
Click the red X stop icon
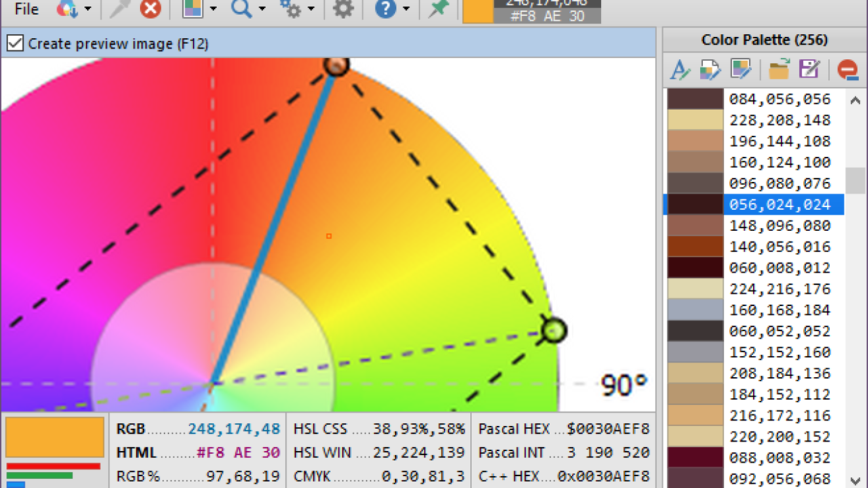151,9
